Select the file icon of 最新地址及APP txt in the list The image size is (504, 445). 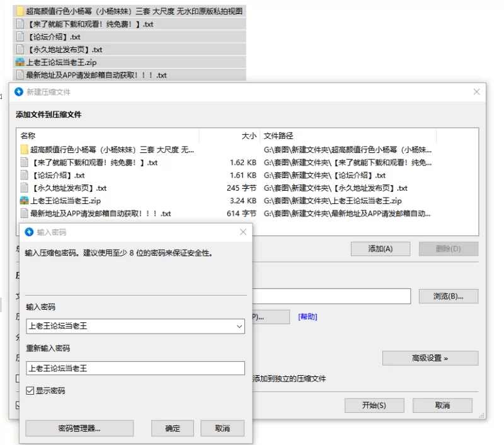(x=25, y=213)
